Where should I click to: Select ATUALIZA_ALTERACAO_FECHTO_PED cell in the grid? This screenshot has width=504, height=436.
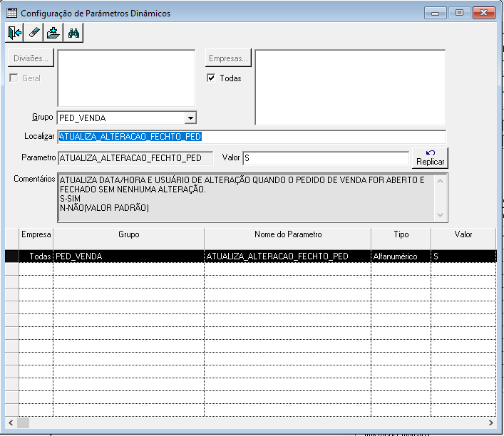coord(288,256)
